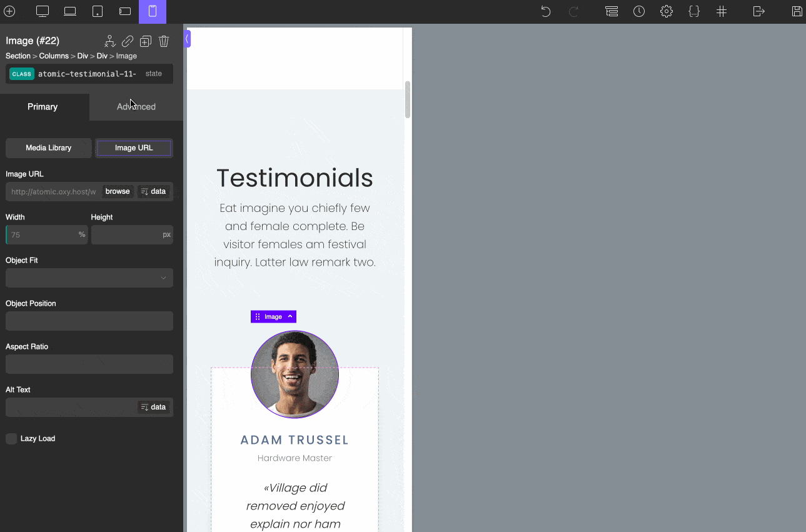The width and height of the screenshot is (806, 532).
Task: Delete the Image element using trash icon
Action: coord(163,41)
